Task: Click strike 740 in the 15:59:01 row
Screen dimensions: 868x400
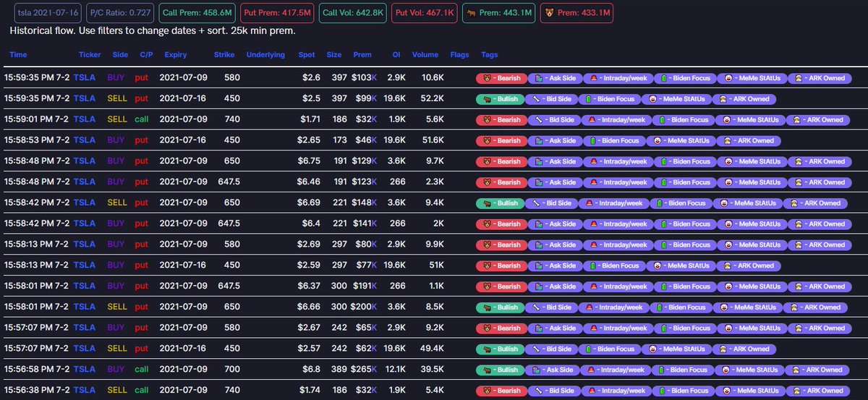Action: (231, 119)
